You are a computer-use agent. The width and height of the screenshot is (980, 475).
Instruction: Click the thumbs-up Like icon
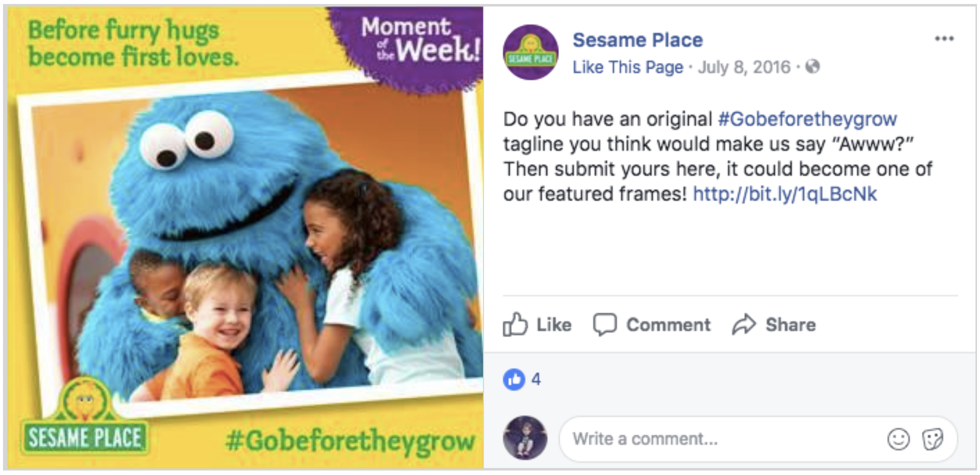click(x=515, y=325)
